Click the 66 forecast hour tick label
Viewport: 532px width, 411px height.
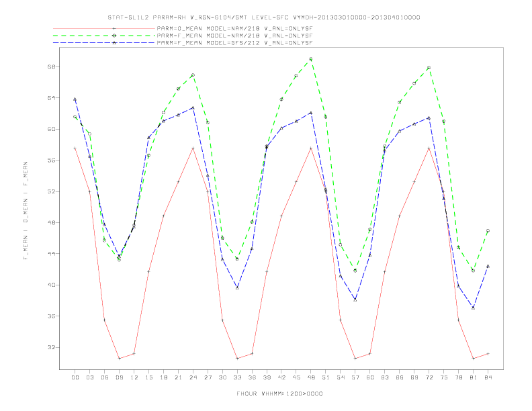pyautogui.click(x=400, y=377)
